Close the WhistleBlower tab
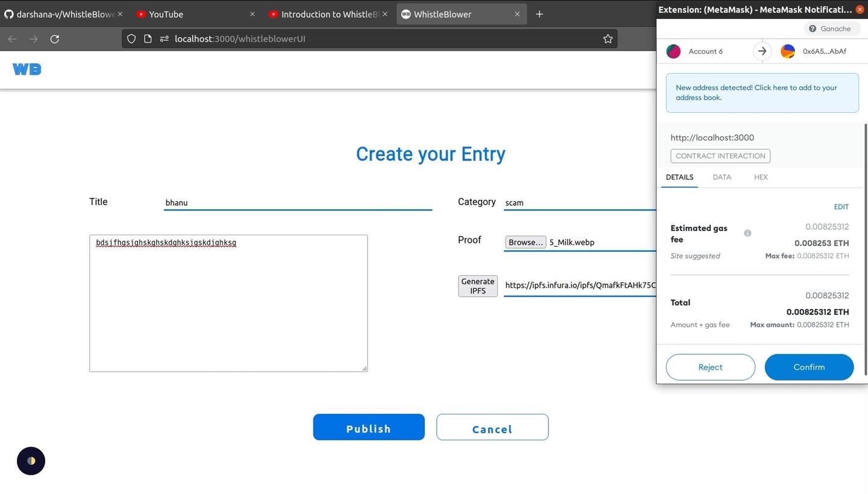868x494 pixels. (517, 14)
